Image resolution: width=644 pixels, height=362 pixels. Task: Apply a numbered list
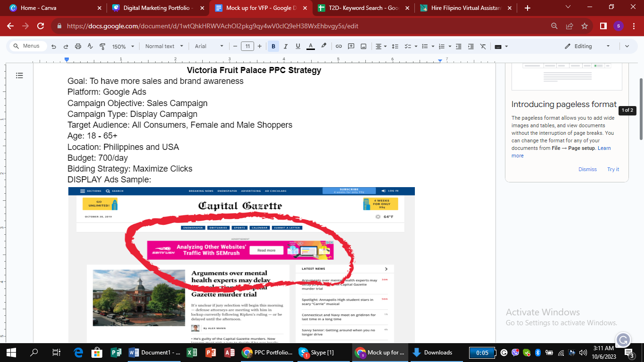442,46
